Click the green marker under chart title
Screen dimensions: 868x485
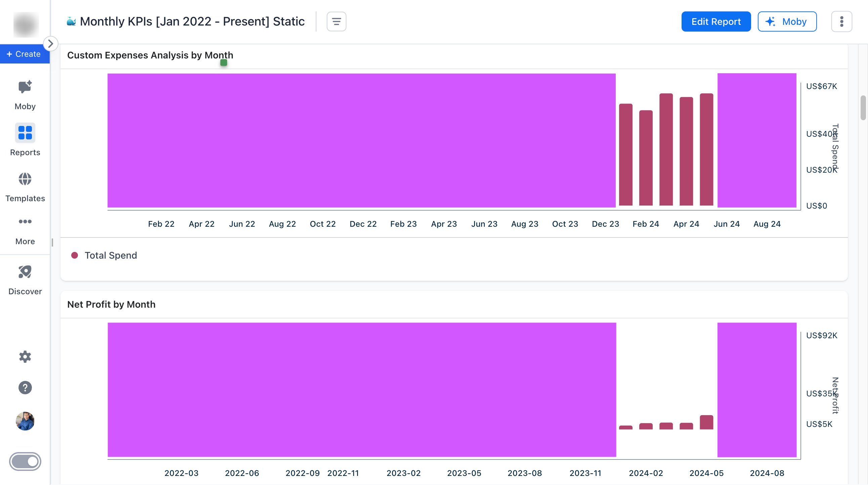pos(224,63)
